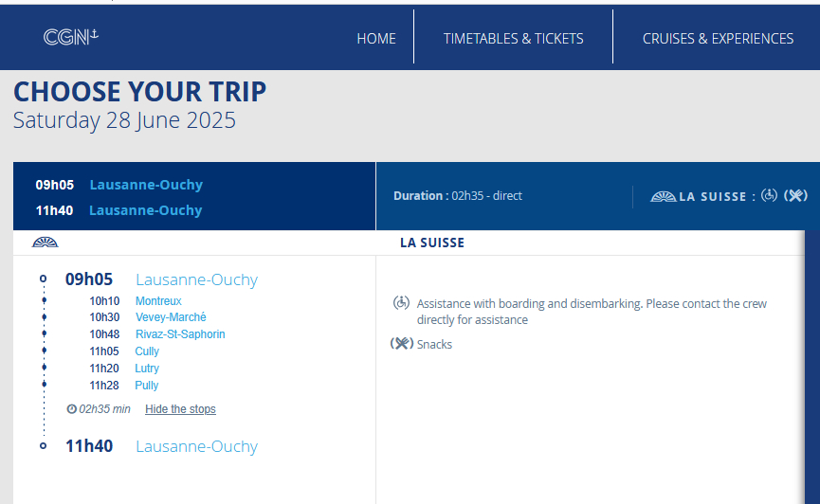Select the Vevey-Marché stop link
The height and width of the screenshot is (504, 820).
click(171, 317)
